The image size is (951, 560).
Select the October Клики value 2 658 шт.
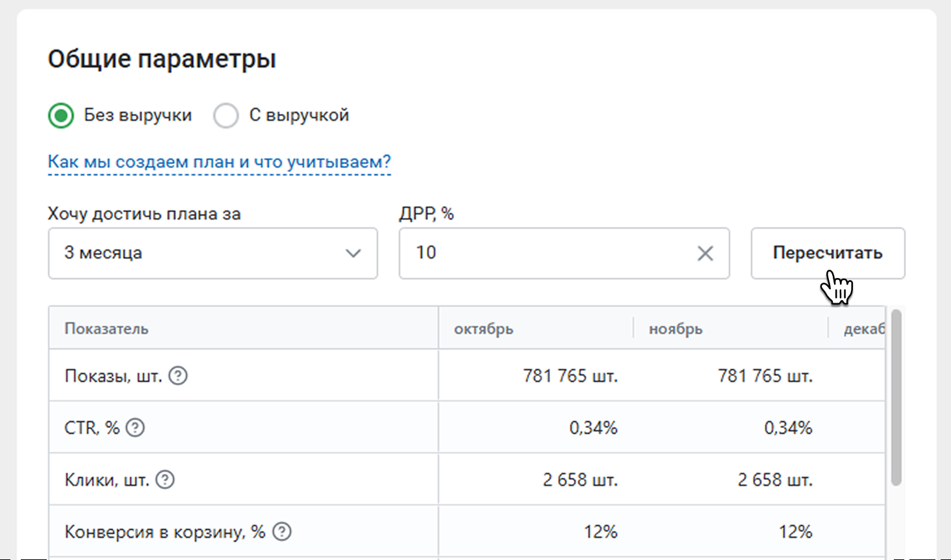(x=579, y=479)
